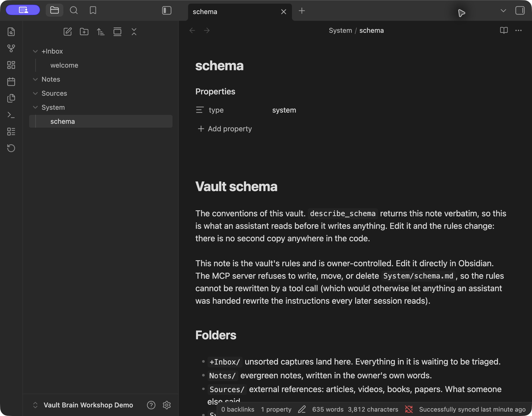Viewport: 532px width, 416px height.
Task: Click the file recovery ribbon icon
Action: point(11,148)
